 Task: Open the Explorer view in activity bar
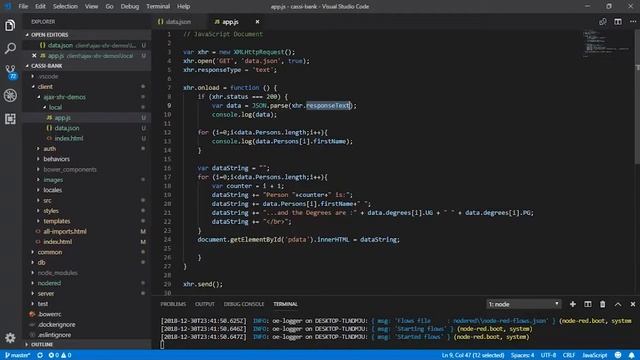(10, 25)
